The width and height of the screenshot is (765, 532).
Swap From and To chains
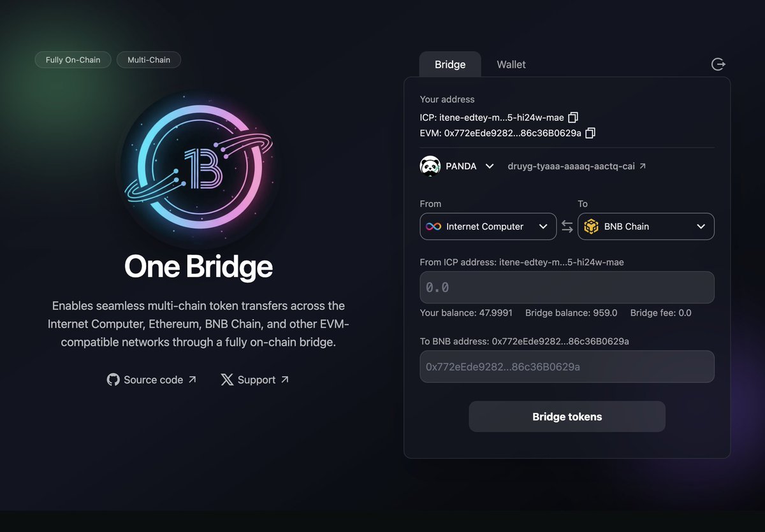pyautogui.click(x=567, y=226)
